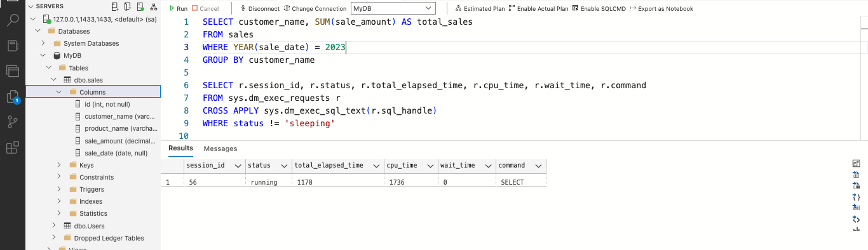Expand the dbo.Users table node
868x250 pixels.
(x=53, y=226)
